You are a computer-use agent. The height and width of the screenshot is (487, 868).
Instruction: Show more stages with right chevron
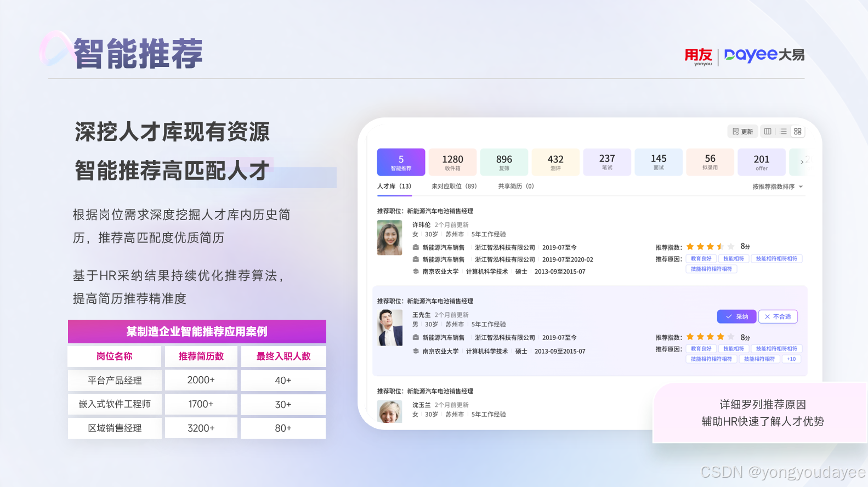[x=802, y=162]
